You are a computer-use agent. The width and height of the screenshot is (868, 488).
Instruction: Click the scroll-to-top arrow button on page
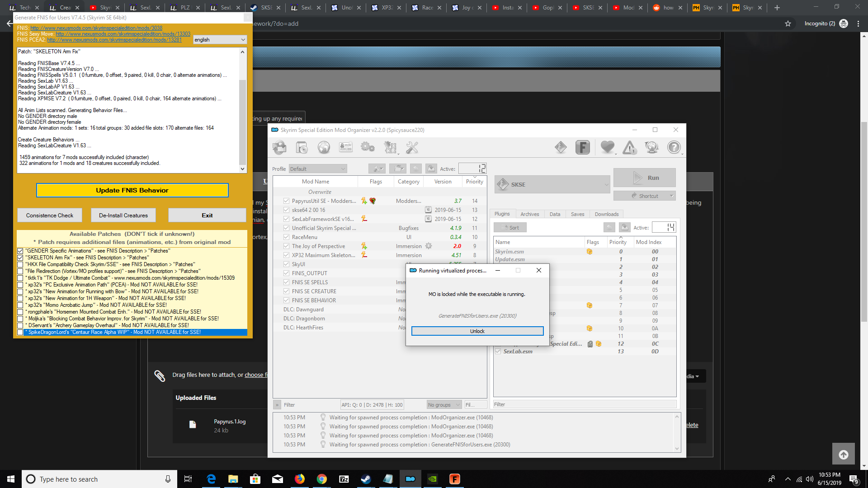pyautogui.click(x=844, y=455)
